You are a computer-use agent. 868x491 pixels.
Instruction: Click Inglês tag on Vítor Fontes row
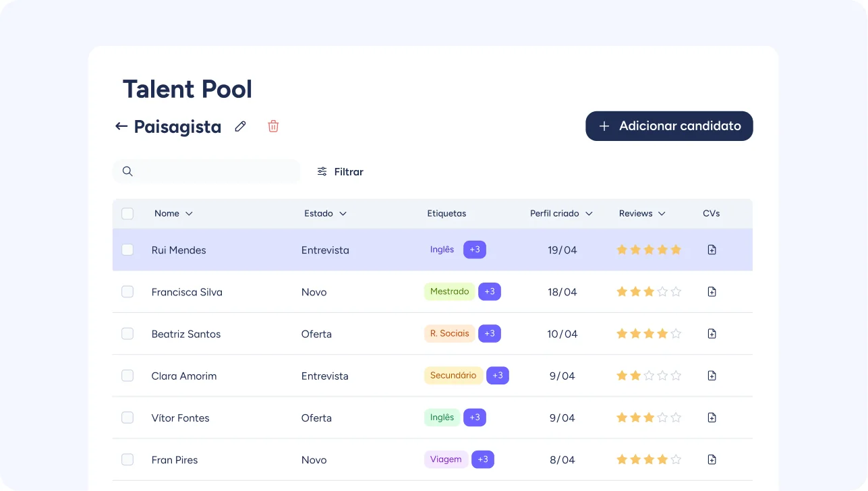(x=442, y=417)
